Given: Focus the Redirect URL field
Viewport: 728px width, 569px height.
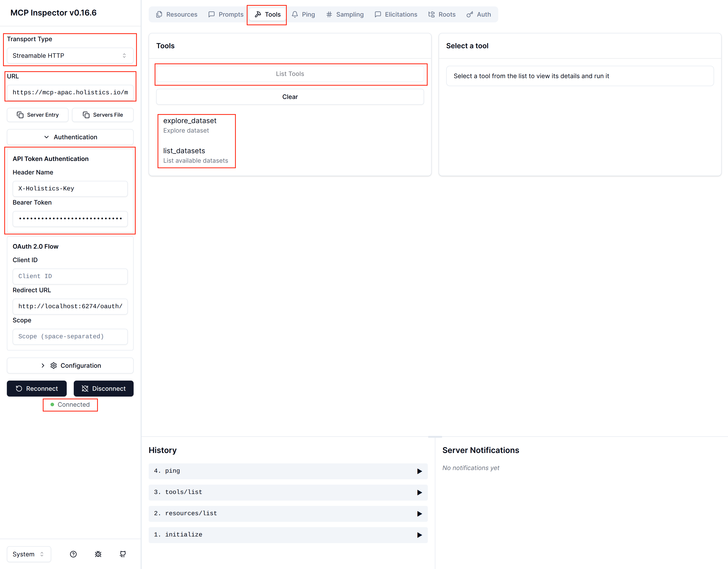Looking at the screenshot, I should click(70, 306).
